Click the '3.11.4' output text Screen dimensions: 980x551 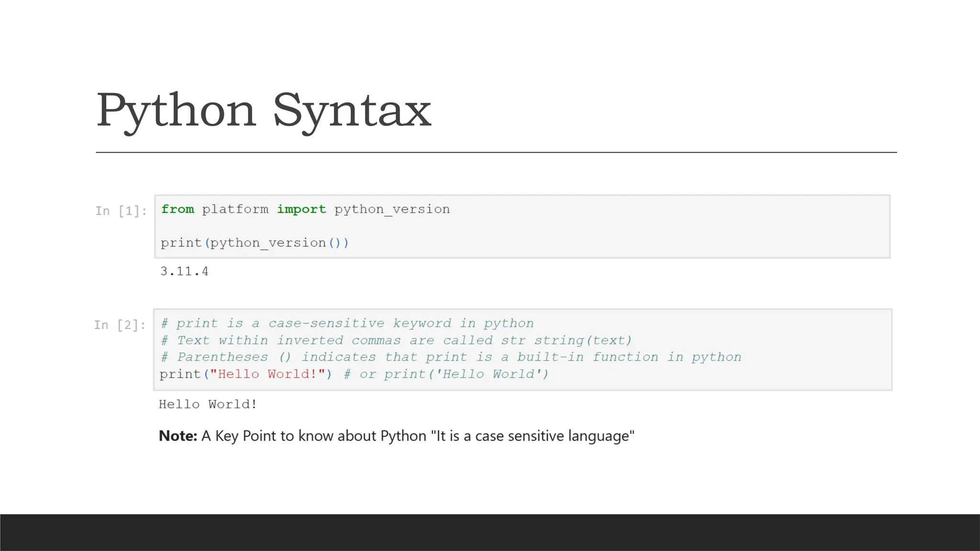pos(184,271)
